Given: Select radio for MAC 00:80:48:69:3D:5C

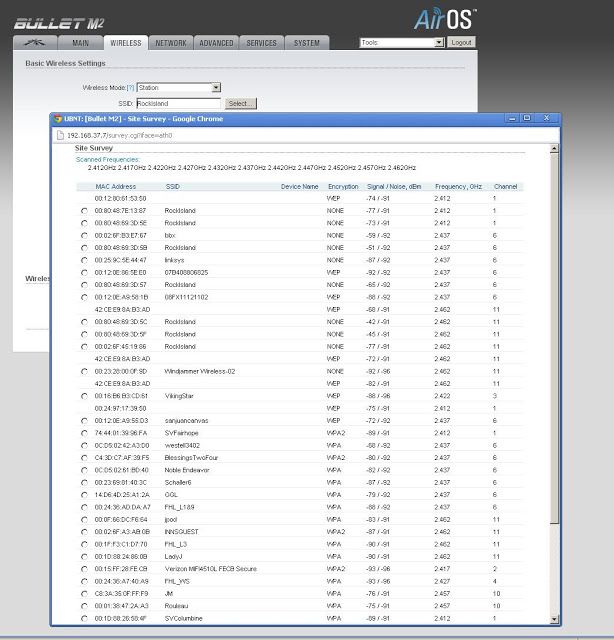Looking at the screenshot, I should tap(84, 322).
